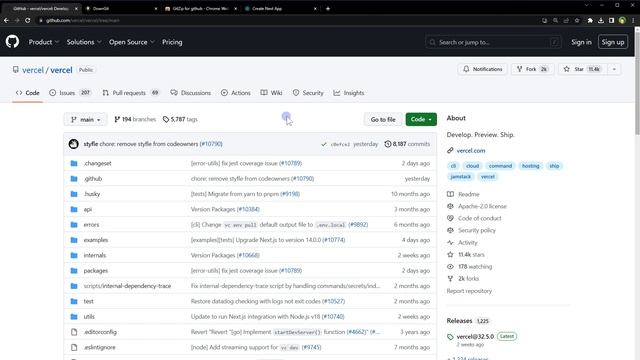This screenshot has height=360, width=640.
Task: Open the Insights tab
Action: tap(349, 93)
